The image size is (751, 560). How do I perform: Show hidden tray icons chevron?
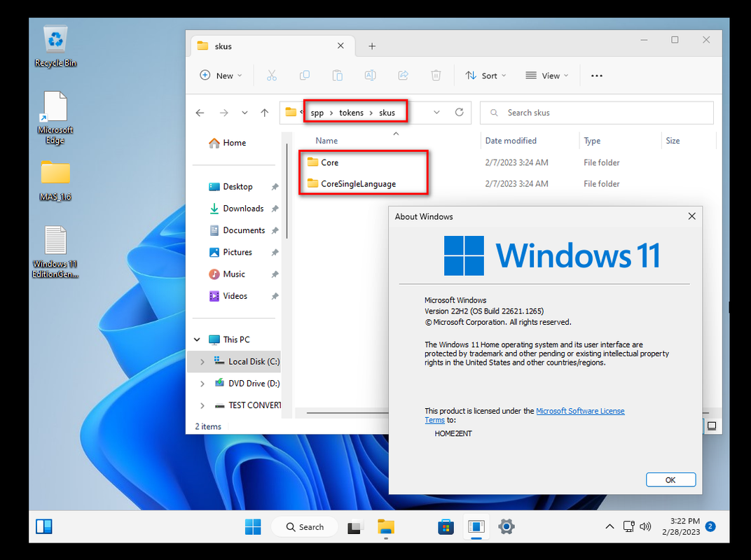[609, 526]
